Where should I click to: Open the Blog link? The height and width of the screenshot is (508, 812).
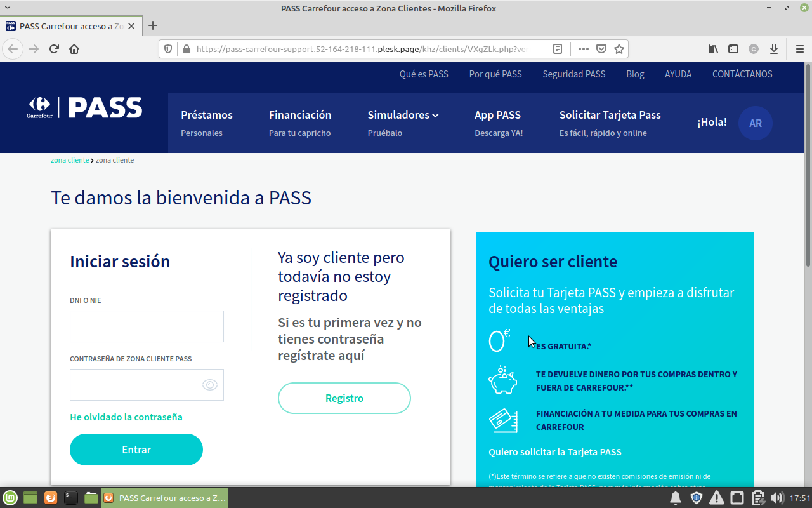coord(635,74)
